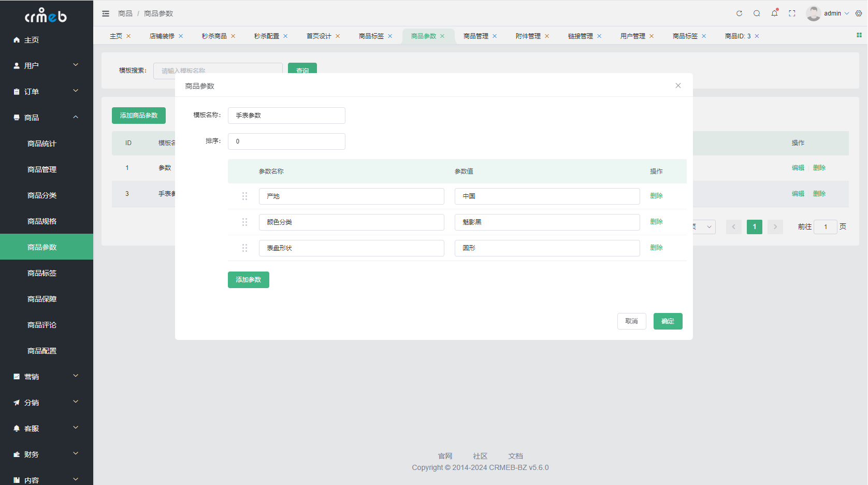The image size is (868, 485).
Task: Go to 主页 in the sidebar
Action: coord(47,40)
